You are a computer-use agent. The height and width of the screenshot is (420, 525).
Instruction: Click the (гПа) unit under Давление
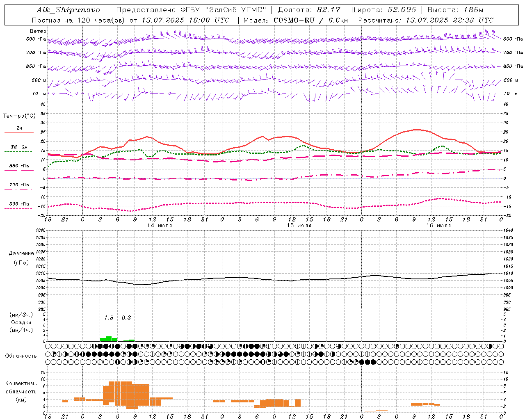click(x=21, y=262)
